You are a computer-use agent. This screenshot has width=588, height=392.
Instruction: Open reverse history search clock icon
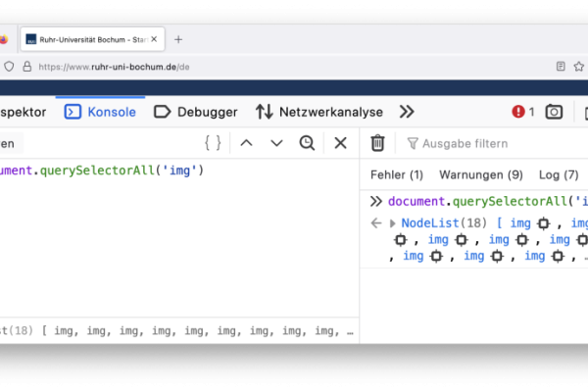(307, 143)
